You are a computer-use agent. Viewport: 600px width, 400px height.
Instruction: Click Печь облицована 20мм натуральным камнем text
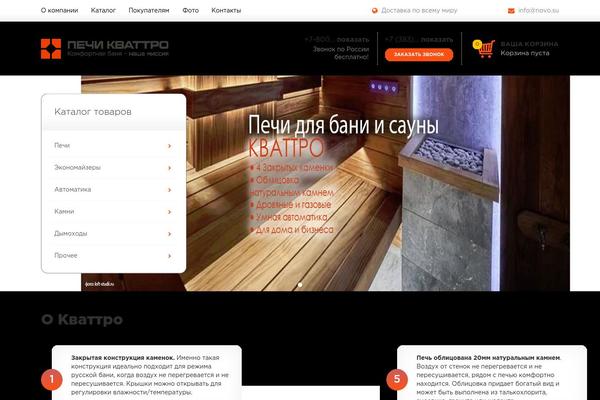click(x=488, y=358)
